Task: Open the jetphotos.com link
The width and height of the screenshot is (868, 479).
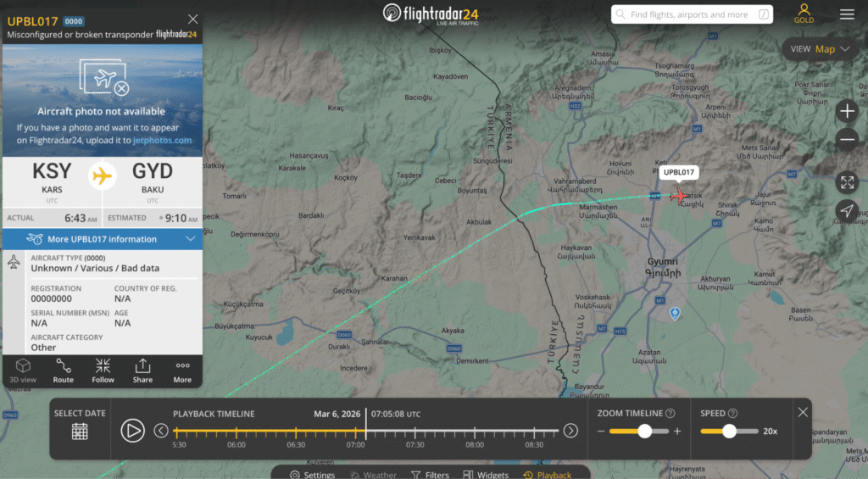Action: coord(162,140)
